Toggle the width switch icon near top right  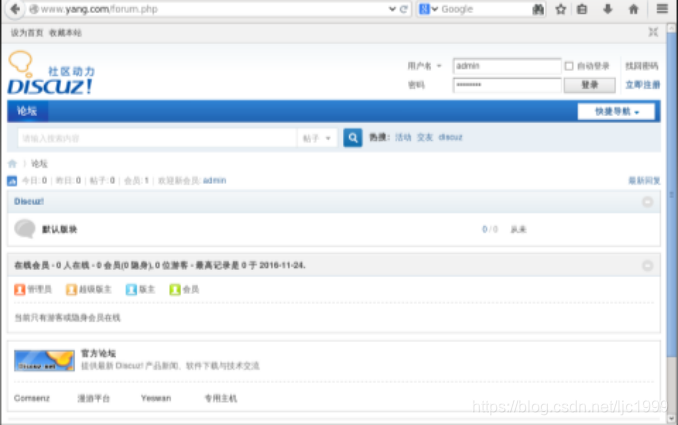[x=653, y=32]
